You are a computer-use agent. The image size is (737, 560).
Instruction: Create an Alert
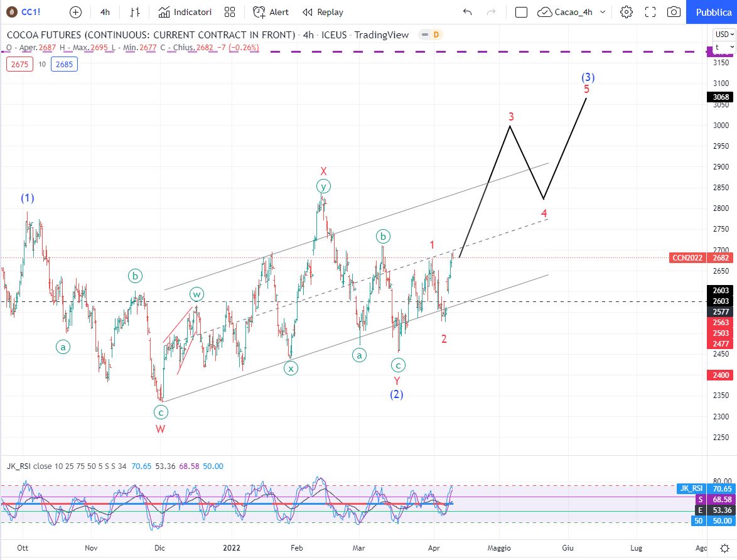pyautogui.click(x=271, y=12)
